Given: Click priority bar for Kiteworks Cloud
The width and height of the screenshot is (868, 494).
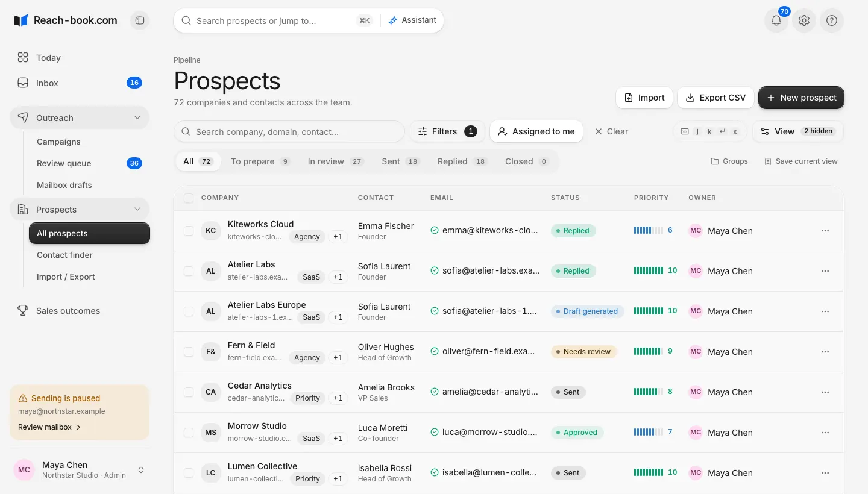Looking at the screenshot, I should point(653,230).
